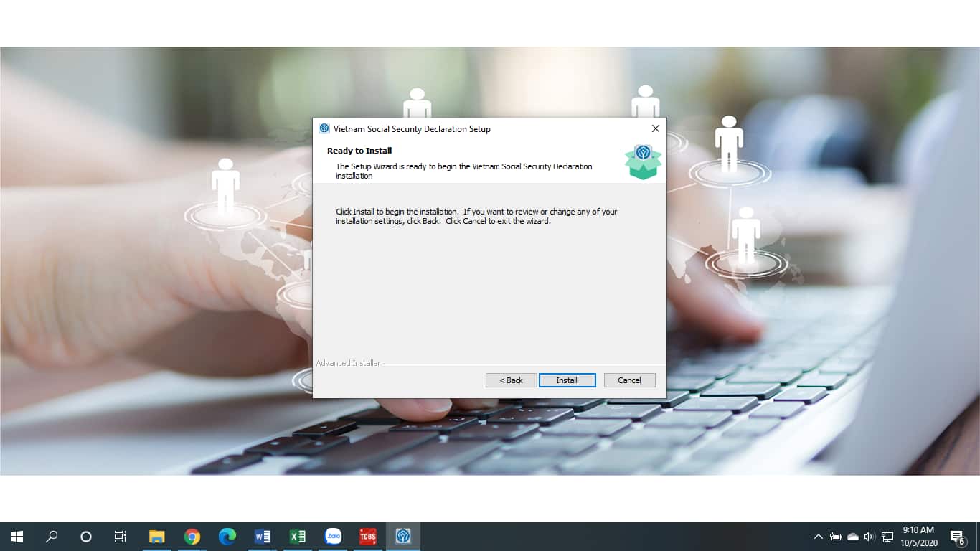Open the notification action center
Viewport: 980px width, 551px height.
957,537
